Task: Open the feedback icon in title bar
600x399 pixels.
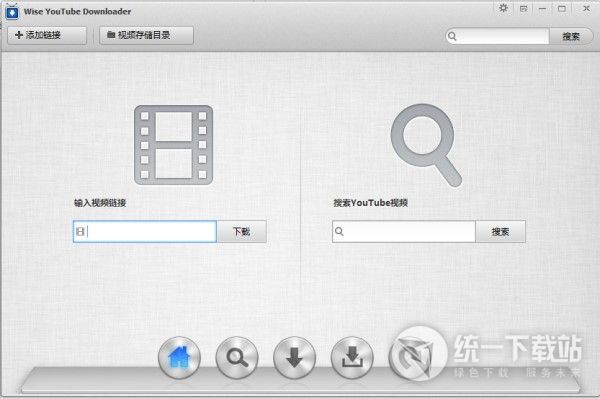Action: [523, 8]
